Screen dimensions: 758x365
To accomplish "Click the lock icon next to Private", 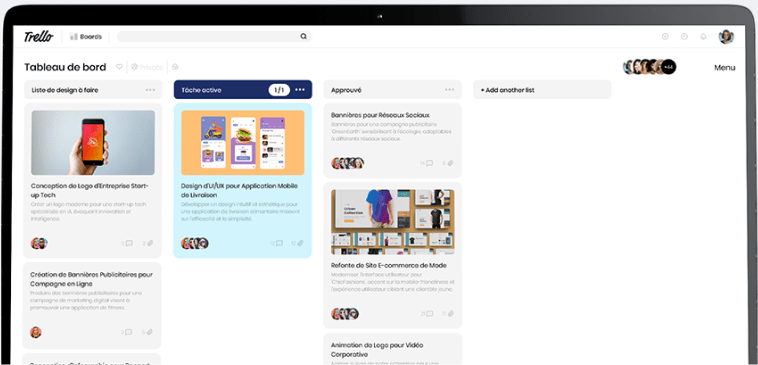I will tap(175, 67).
